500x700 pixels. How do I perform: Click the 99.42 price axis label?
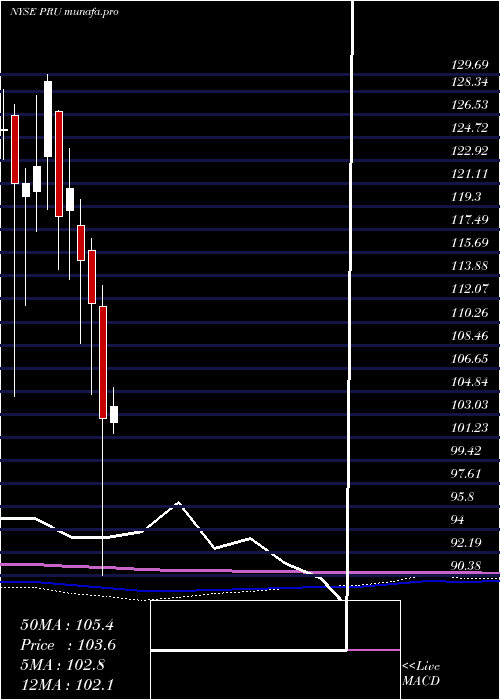point(467,451)
